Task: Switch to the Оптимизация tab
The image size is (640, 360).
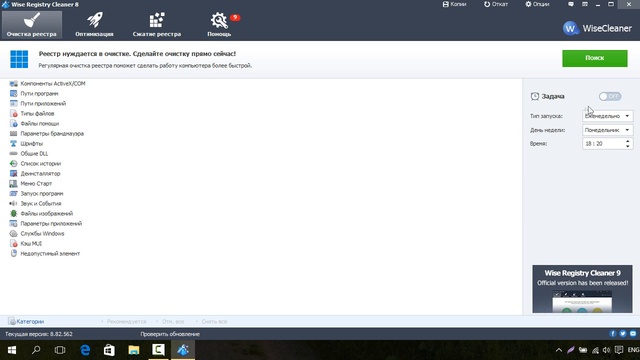Action: [94, 25]
